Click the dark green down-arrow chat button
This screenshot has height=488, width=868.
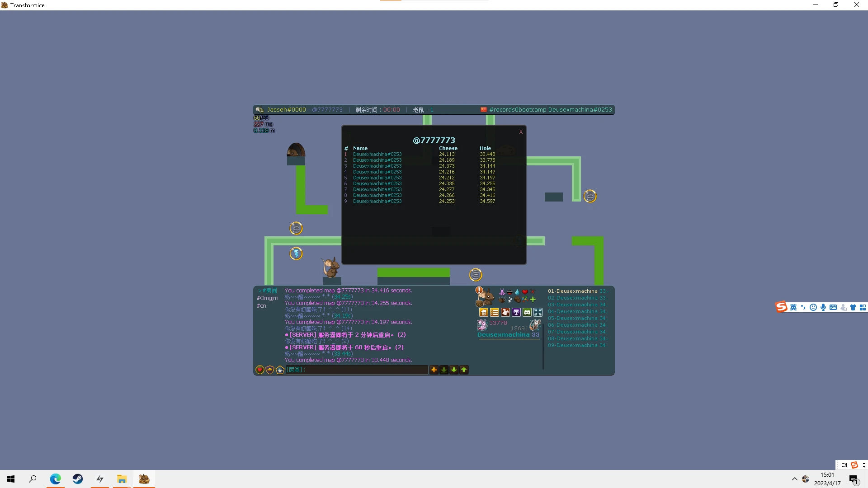[x=444, y=370]
